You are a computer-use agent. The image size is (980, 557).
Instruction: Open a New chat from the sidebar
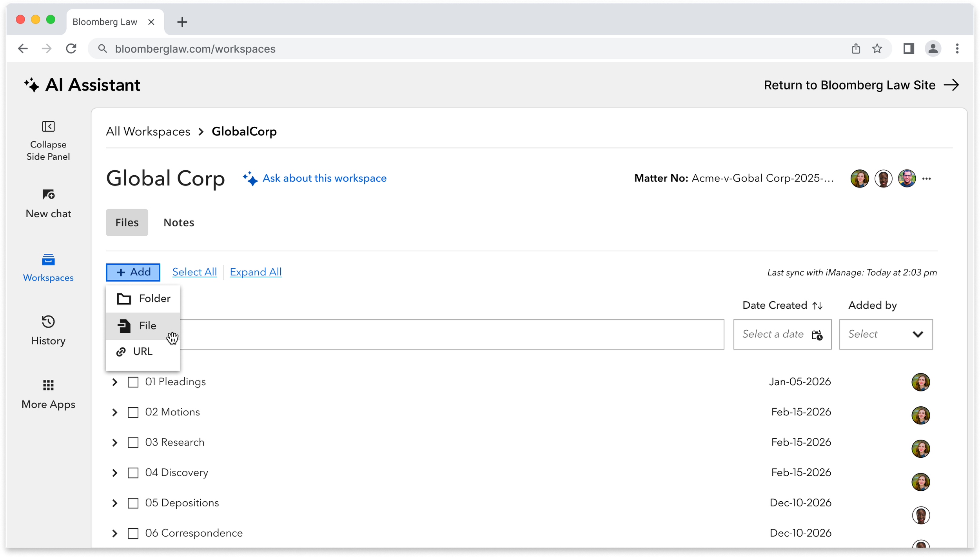pos(48,204)
